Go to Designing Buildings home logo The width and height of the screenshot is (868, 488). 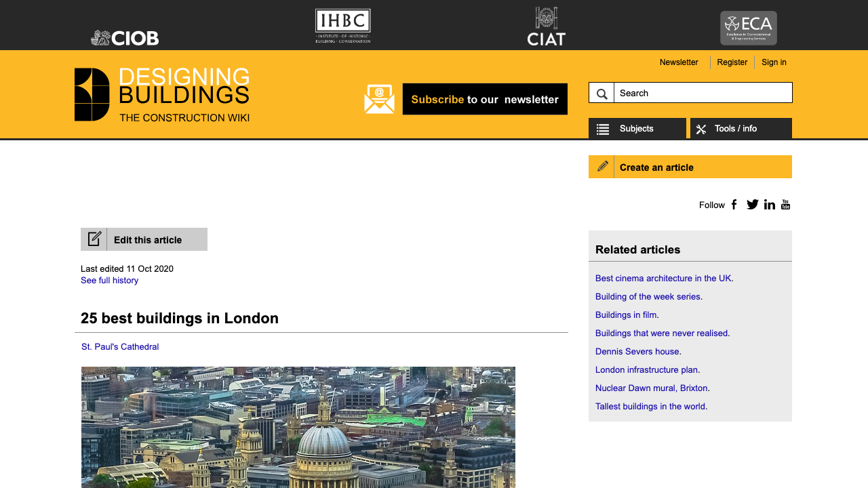click(162, 95)
